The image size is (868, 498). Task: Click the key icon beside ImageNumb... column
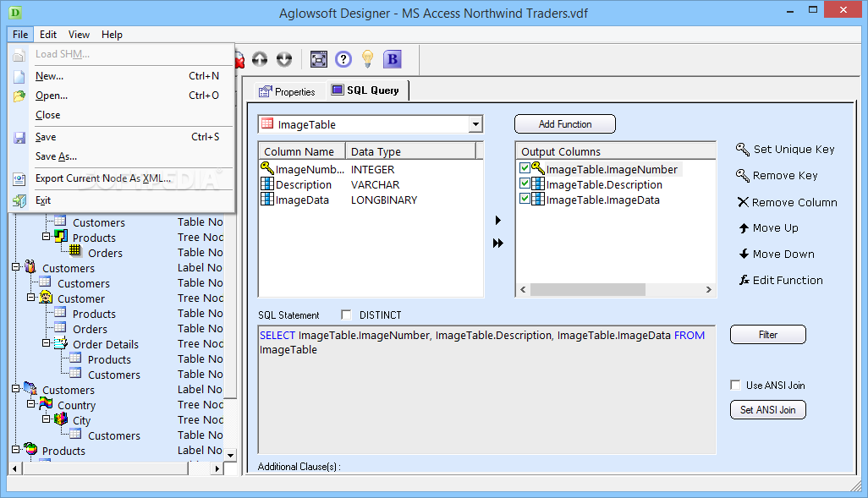[267, 168]
